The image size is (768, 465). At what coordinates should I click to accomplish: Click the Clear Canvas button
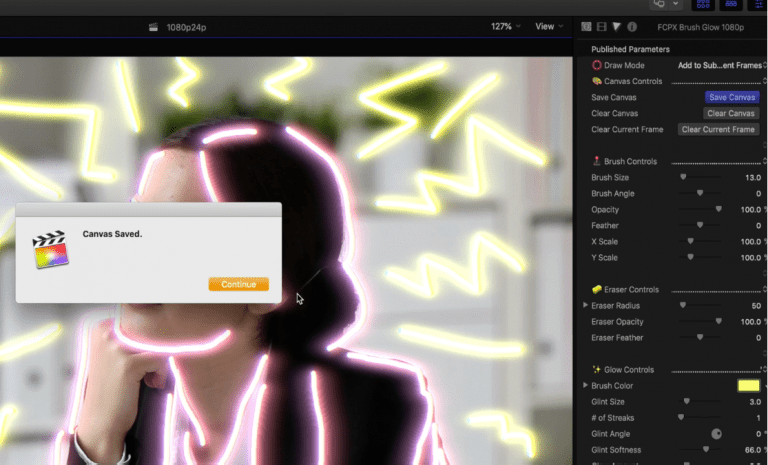click(x=731, y=113)
